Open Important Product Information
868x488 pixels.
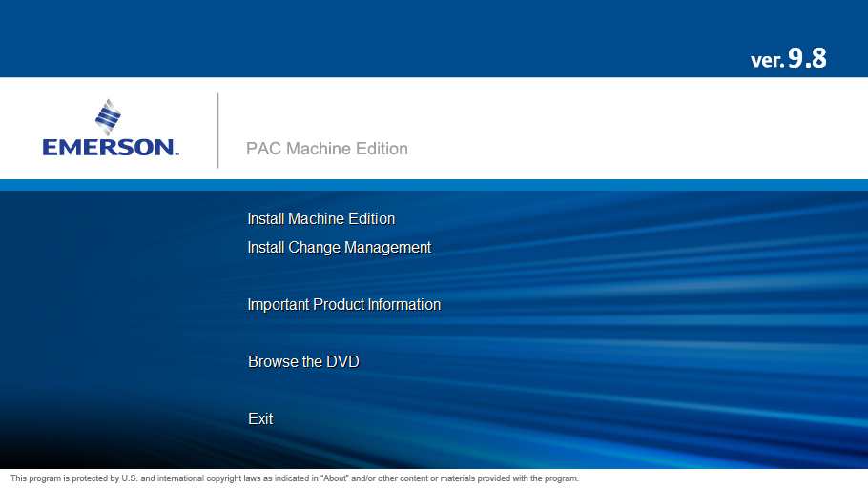tap(343, 305)
